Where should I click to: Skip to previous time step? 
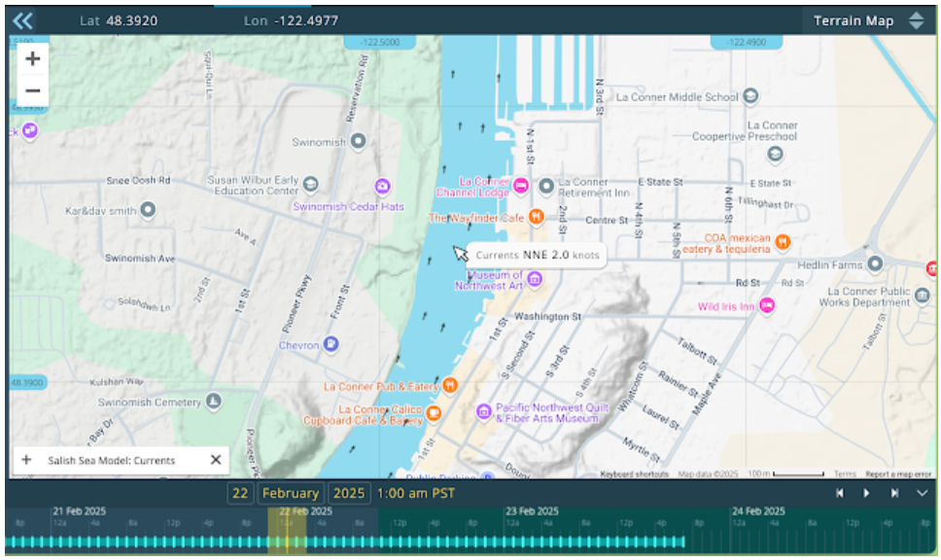(840, 493)
